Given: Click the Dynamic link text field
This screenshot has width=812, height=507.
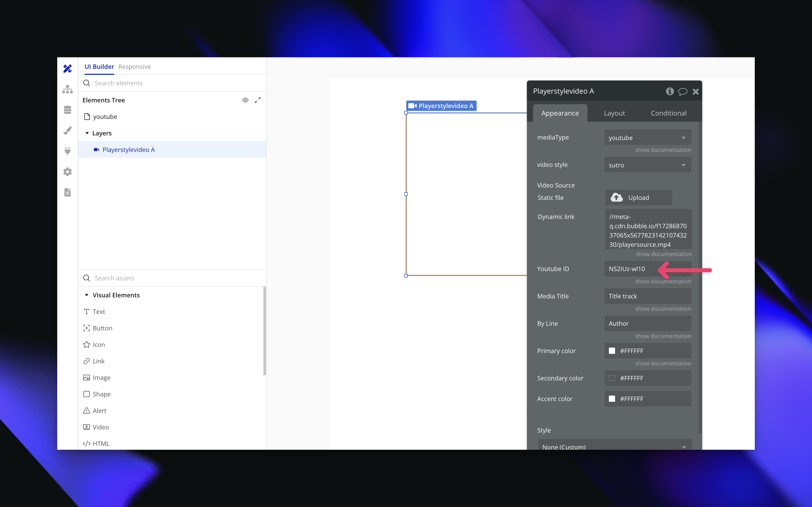Looking at the screenshot, I should tap(649, 229).
